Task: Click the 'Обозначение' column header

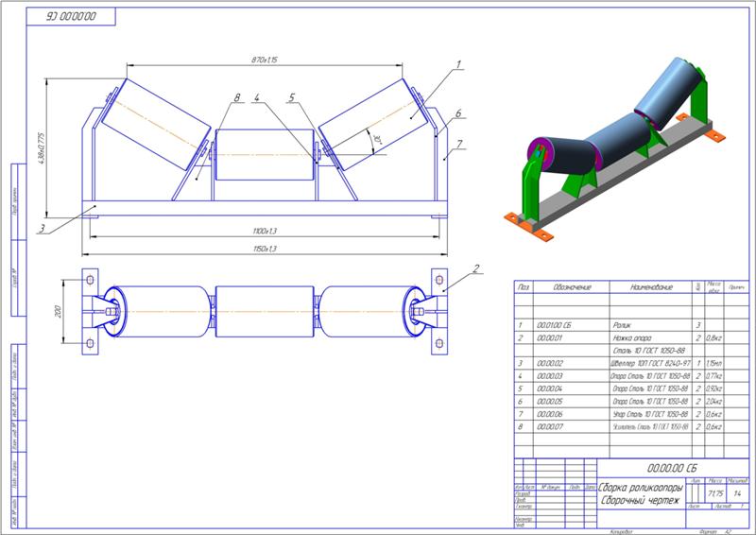Action: click(571, 285)
